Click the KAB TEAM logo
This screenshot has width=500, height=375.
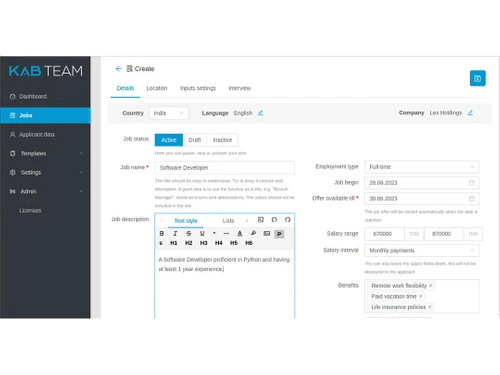point(46,71)
